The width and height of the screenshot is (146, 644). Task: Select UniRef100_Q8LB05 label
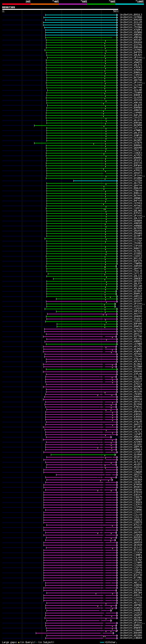point(131,105)
